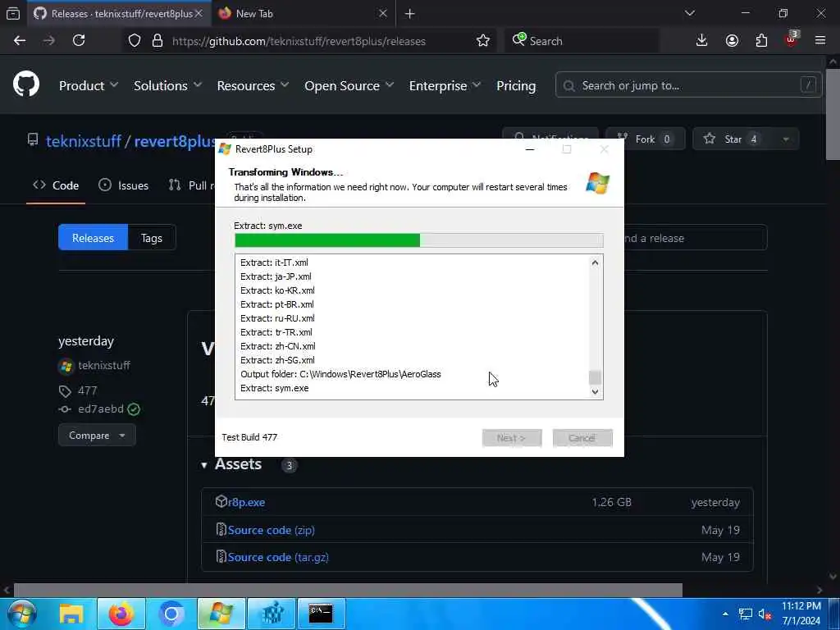Click Cancel in Revert8Plus Setup
840x630 pixels.
[582, 438]
